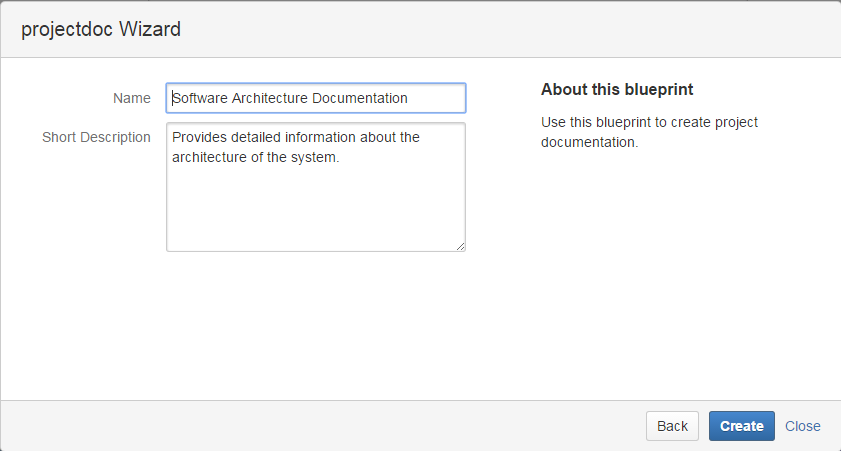841x451 pixels.
Task: Place cursor on "Documentation" in the Name field
Action: tap(360, 98)
